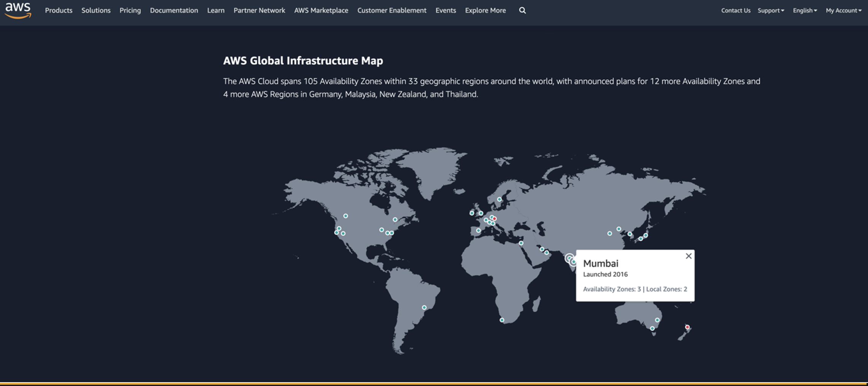Select the London region dot in England
Screen dimensions: 868x386
click(481, 213)
